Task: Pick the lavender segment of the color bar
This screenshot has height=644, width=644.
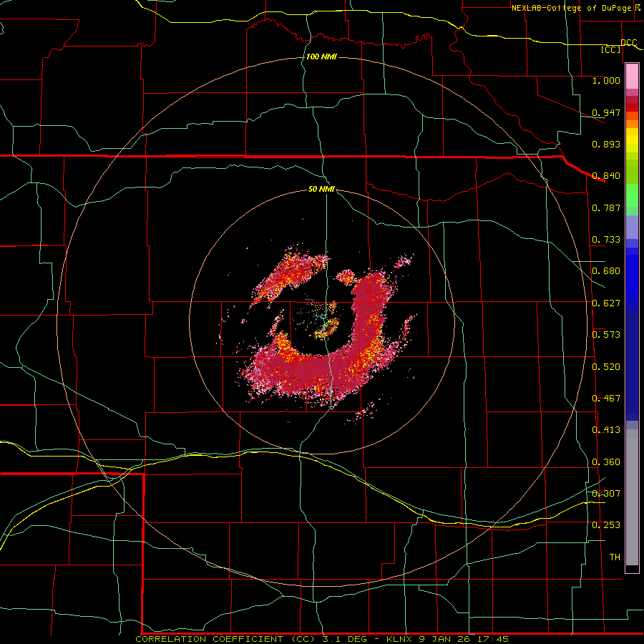Action: (x=632, y=227)
